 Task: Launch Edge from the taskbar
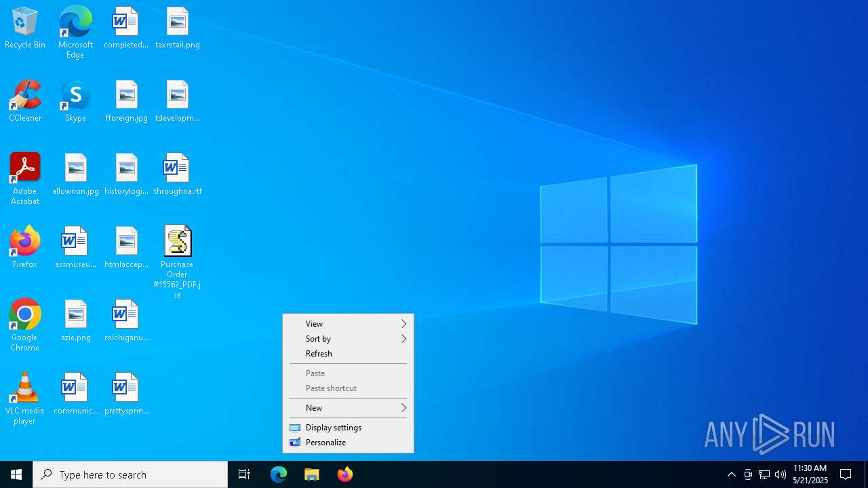tap(279, 474)
